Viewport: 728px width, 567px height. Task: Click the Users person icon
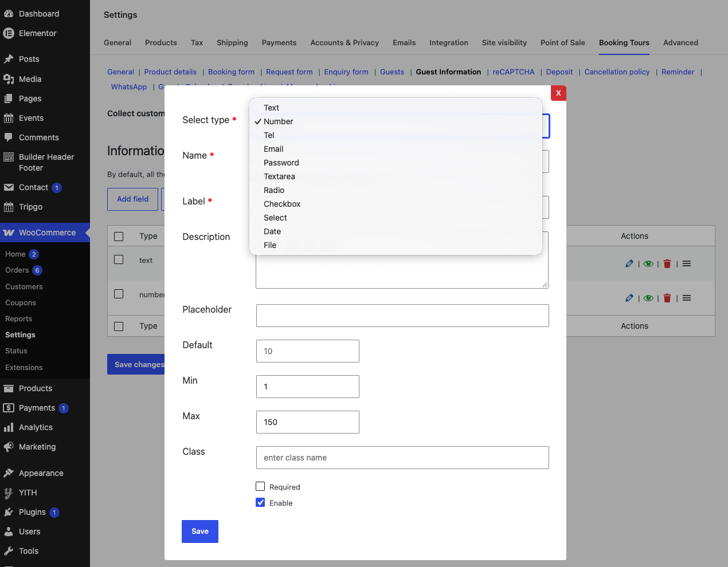(9, 531)
